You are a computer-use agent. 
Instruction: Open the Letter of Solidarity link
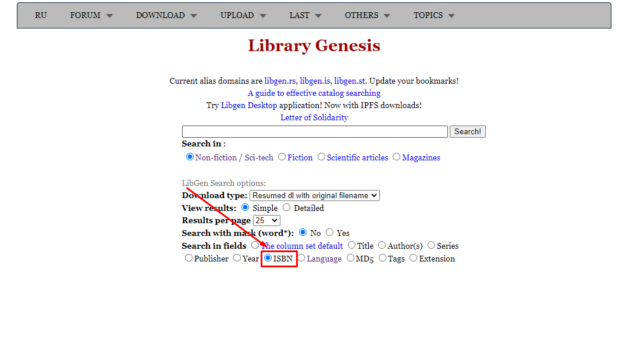point(314,118)
